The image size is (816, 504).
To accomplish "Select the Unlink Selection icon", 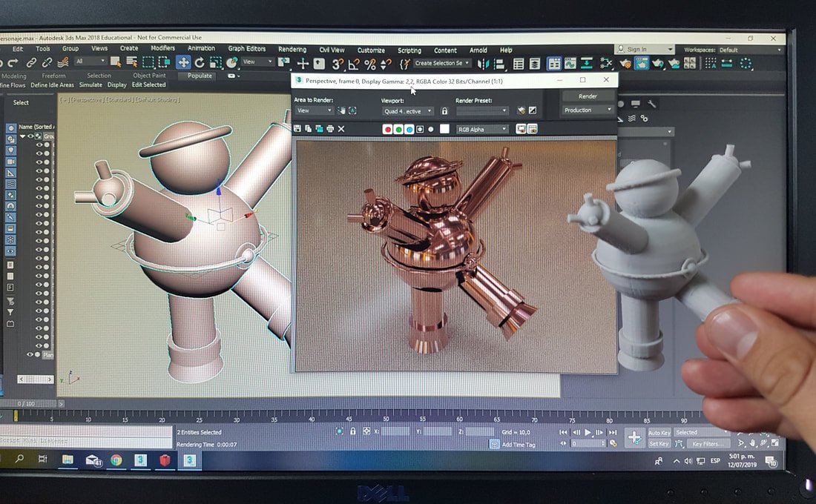I will pos(47,62).
